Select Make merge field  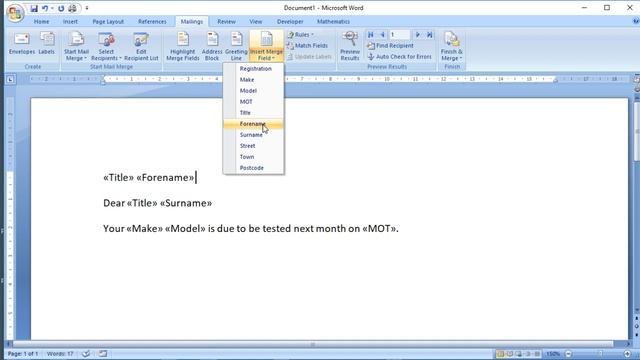[x=253, y=80]
